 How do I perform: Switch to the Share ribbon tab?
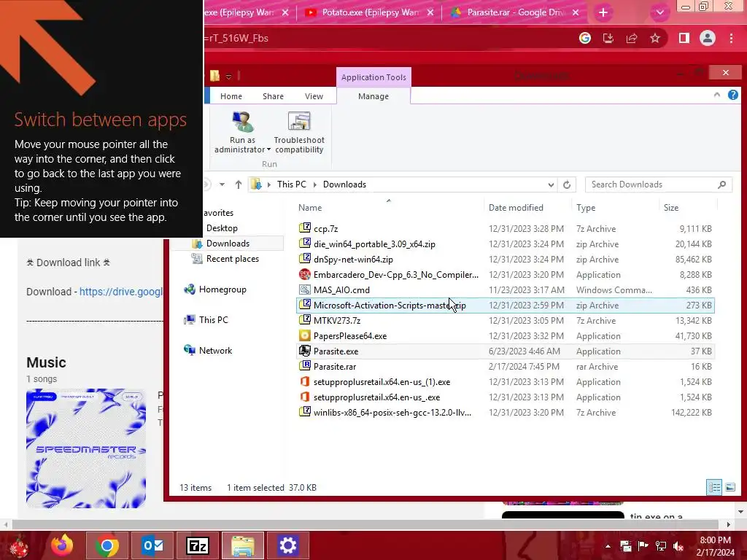coord(273,96)
